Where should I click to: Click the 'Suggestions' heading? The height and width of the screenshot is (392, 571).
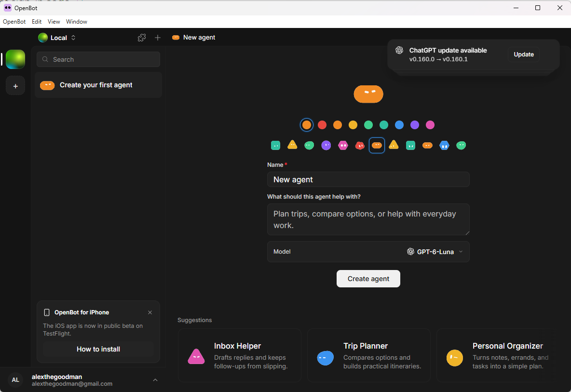[194, 320]
